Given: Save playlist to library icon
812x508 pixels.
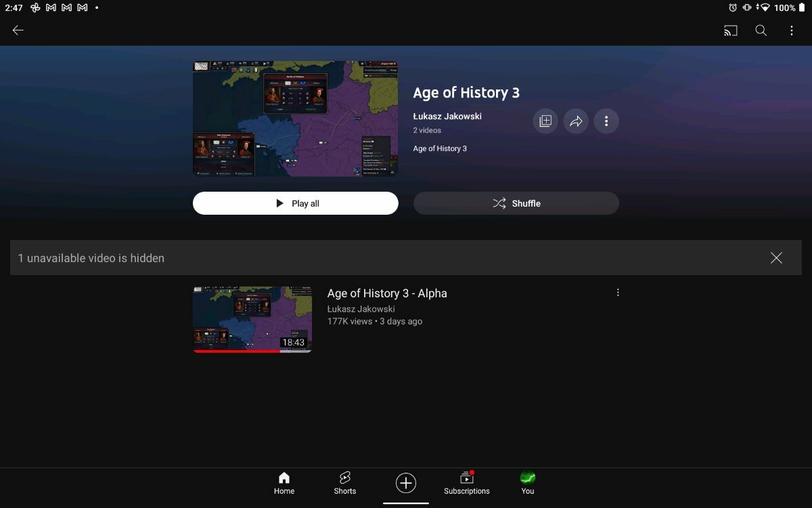Looking at the screenshot, I should (x=545, y=121).
